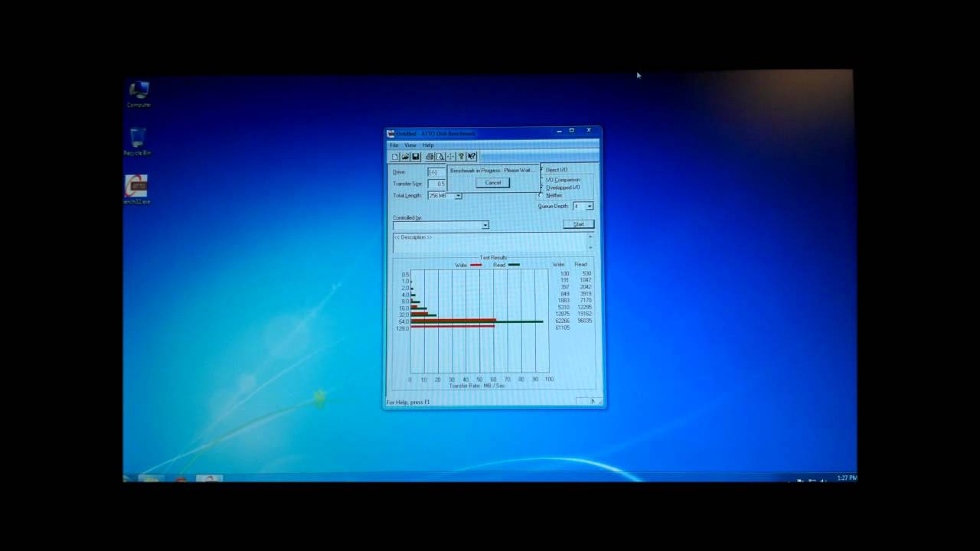Click the Open folder toolbar icon
Viewport: 980px width, 551px height.
405,157
